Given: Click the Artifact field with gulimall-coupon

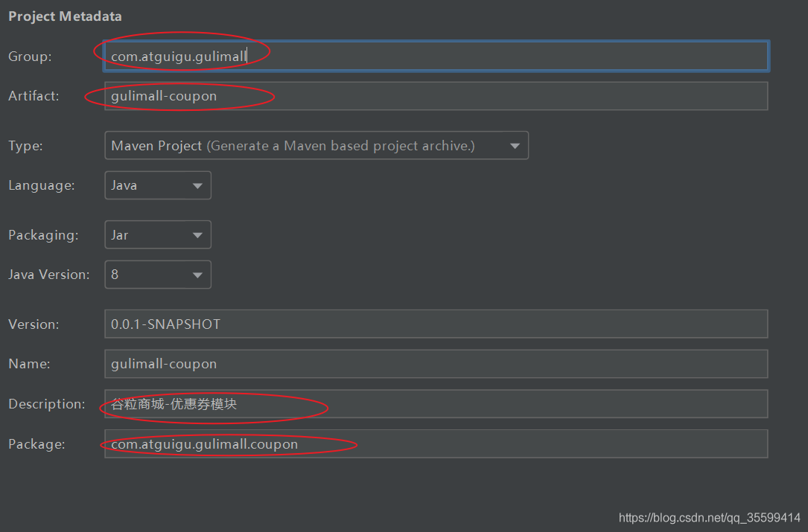Looking at the screenshot, I should (436, 96).
